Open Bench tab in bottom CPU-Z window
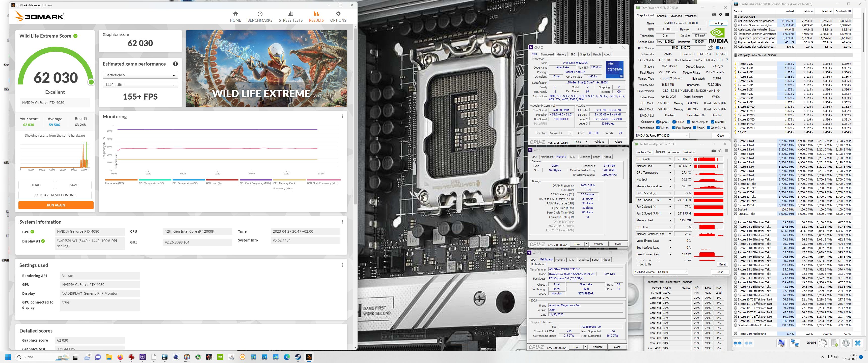 596,260
